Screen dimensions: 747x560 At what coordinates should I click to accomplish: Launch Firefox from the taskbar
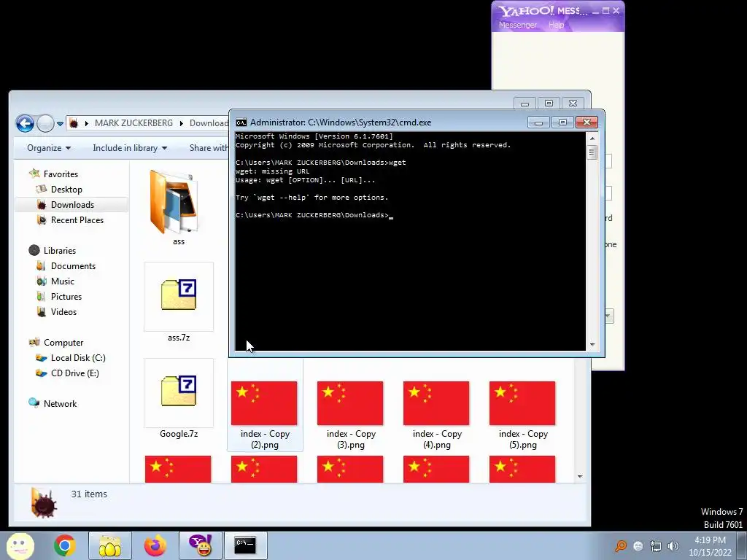[155, 545]
